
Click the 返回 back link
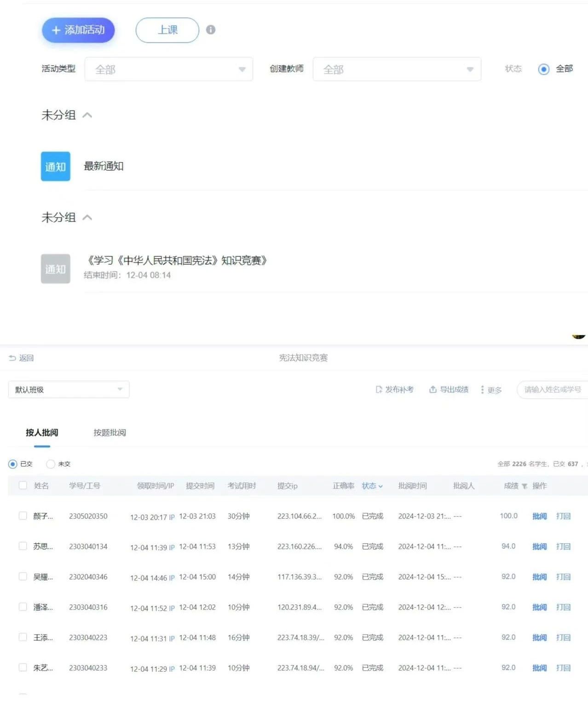coord(22,358)
